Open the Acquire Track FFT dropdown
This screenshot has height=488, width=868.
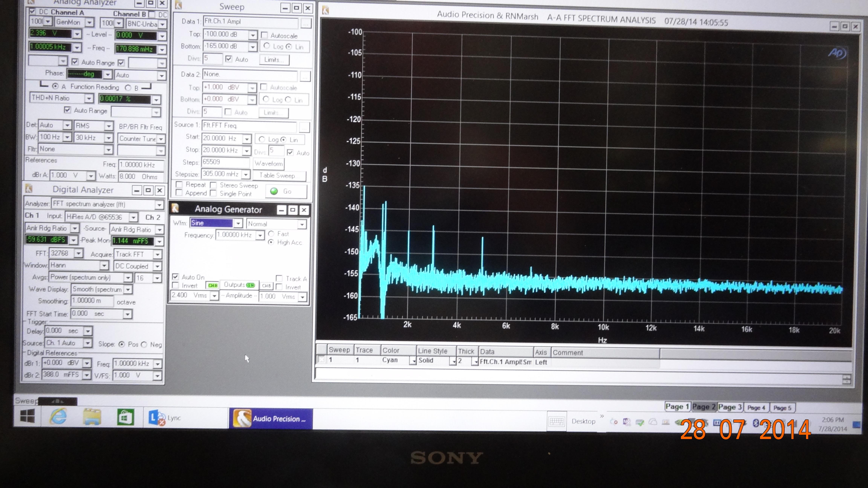157,254
